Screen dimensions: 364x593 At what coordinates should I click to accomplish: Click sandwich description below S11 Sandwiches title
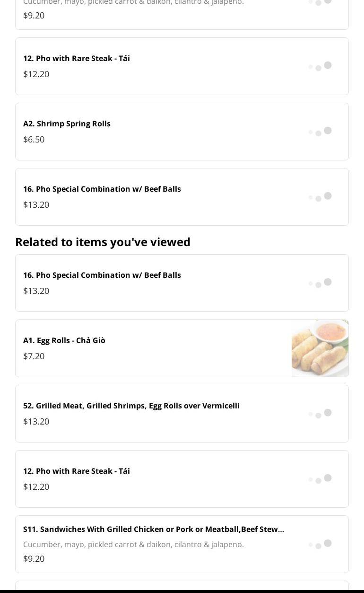[x=133, y=544]
